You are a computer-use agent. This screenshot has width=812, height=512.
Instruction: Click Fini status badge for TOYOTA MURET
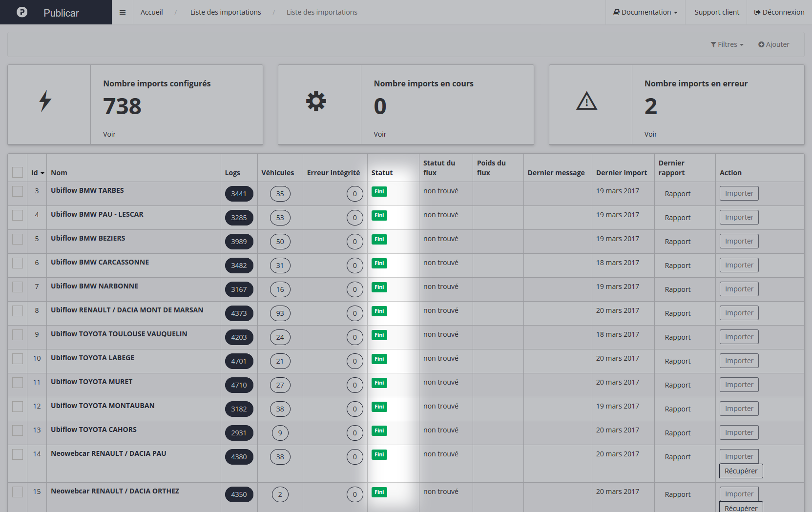tap(379, 383)
